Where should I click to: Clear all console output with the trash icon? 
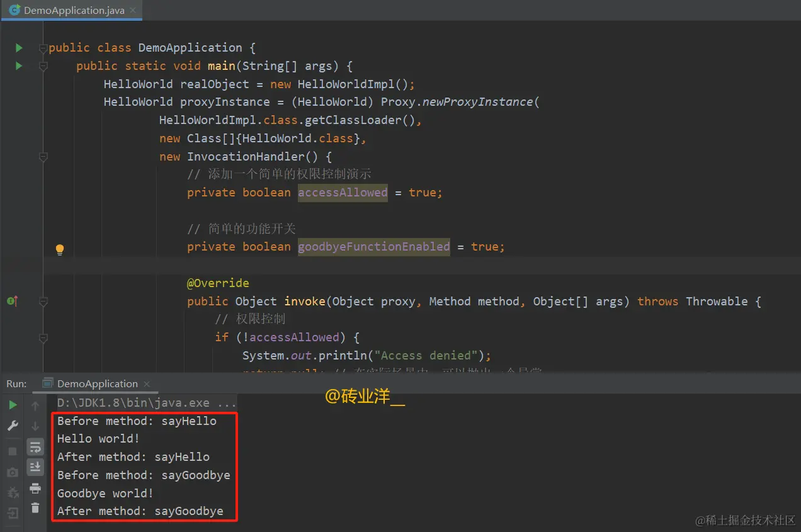[35, 507]
